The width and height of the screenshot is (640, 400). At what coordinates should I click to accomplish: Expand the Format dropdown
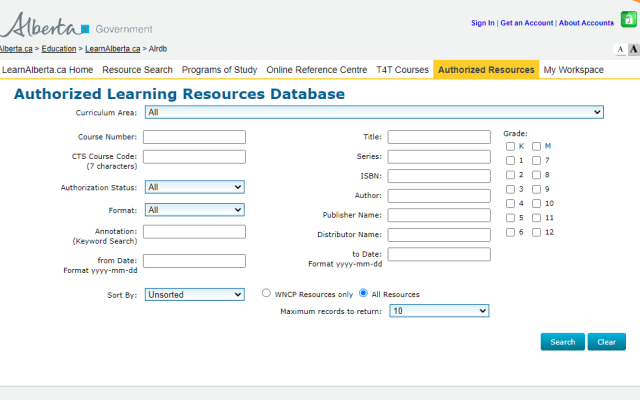(194, 210)
